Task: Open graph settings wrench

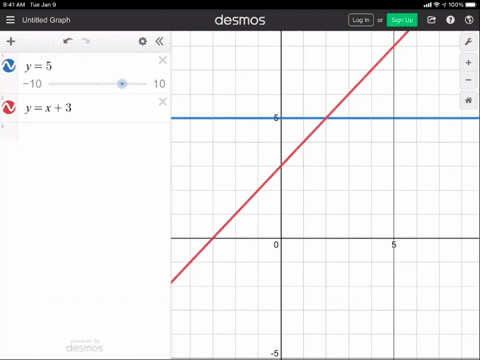Action: 468,42
